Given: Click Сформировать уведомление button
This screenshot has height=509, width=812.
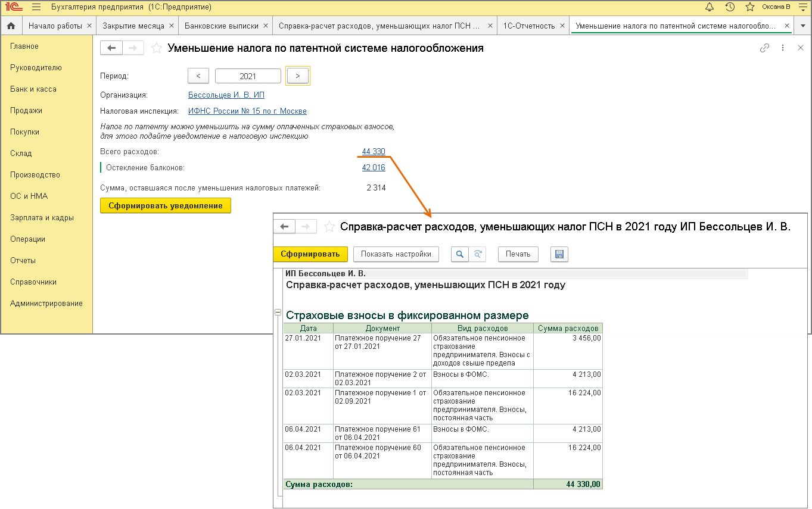Looking at the screenshot, I should (165, 205).
